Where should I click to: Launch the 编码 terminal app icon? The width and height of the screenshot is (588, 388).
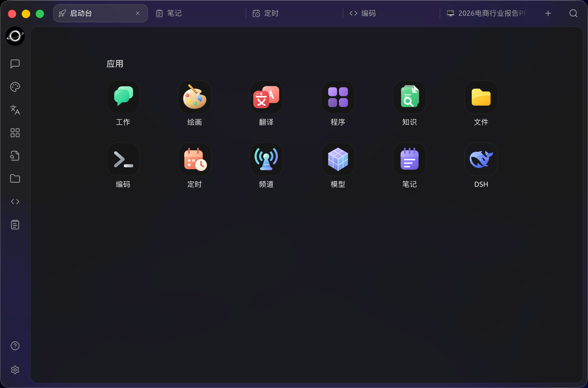[123, 159]
